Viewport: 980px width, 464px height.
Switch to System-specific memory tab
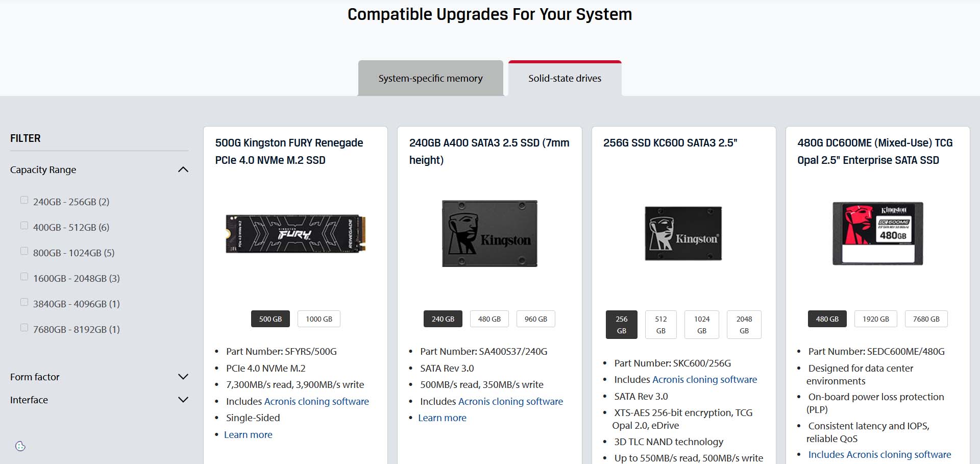click(430, 78)
